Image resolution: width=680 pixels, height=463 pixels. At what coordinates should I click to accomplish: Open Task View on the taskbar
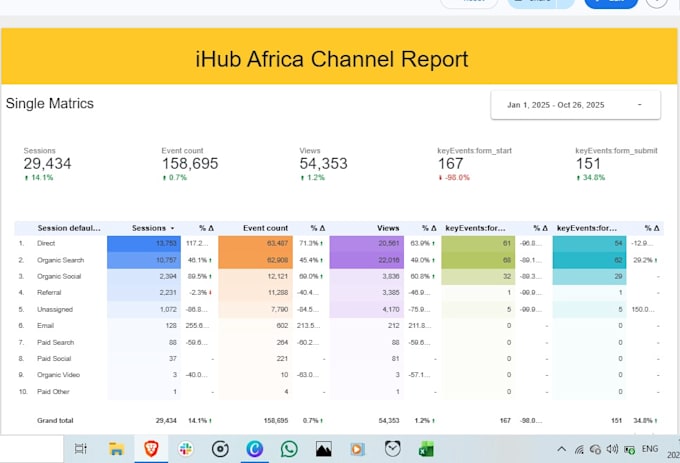click(x=81, y=449)
